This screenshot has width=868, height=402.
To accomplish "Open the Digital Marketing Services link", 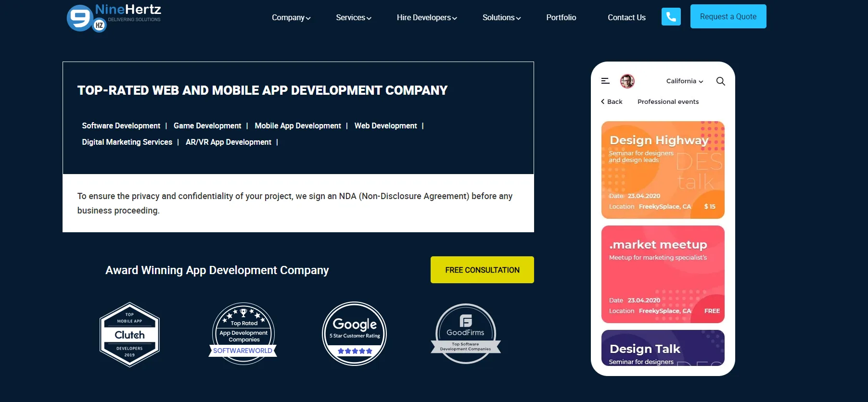I will (127, 142).
